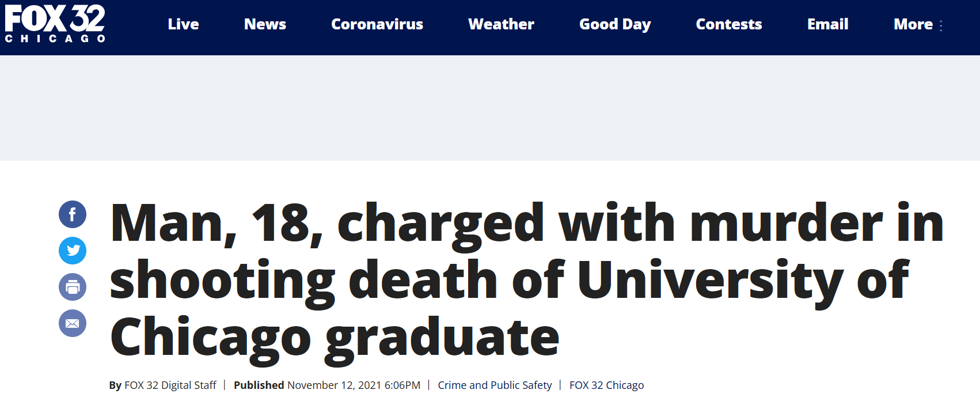Click the empty ad banner area
Image resolution: width=980 pixels, height=420 pixels.
click(x=490, y=108)
